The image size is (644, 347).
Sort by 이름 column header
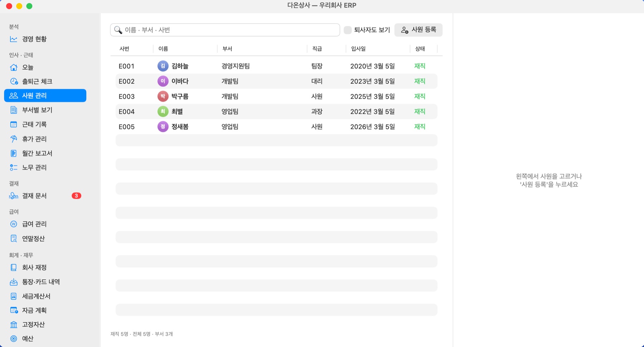(163, 49)
